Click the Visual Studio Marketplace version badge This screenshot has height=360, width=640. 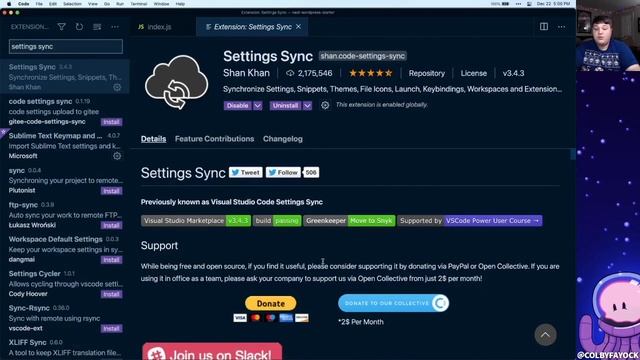point(196,221)
